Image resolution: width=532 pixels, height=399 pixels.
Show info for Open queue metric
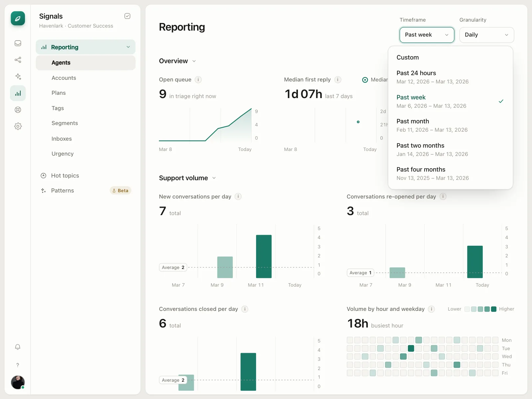point(198,79)
